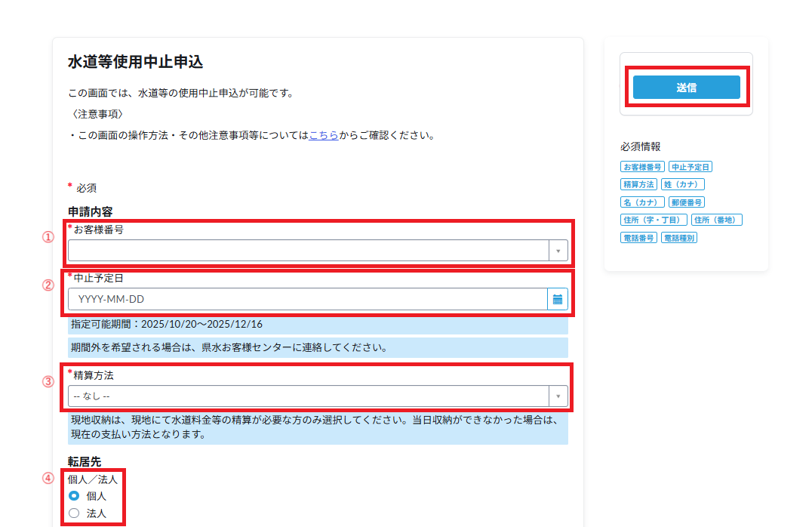812x527 pixels.
Task: Click the お客様番号 required info tag
Action: (x=642, y=167)
